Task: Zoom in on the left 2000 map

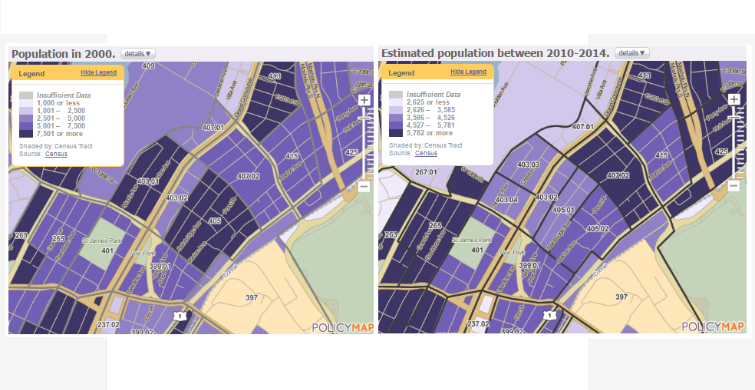Action: click(x=364, y=100)
